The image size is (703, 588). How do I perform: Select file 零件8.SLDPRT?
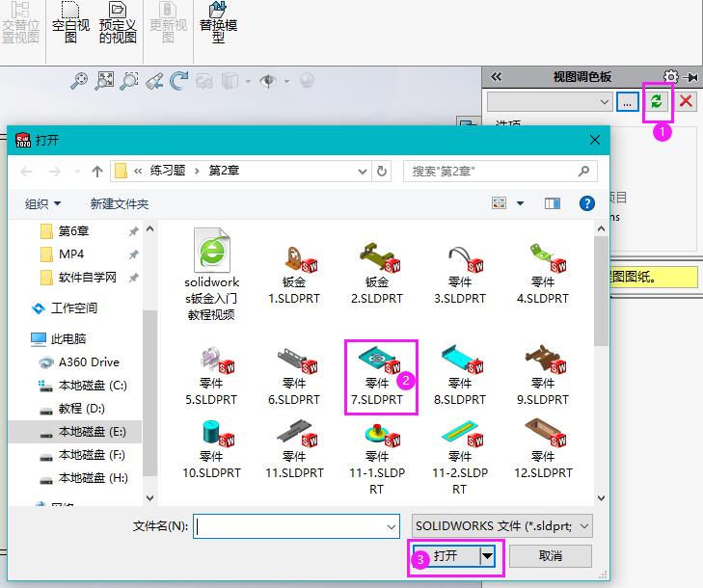(x=460, y=376)
